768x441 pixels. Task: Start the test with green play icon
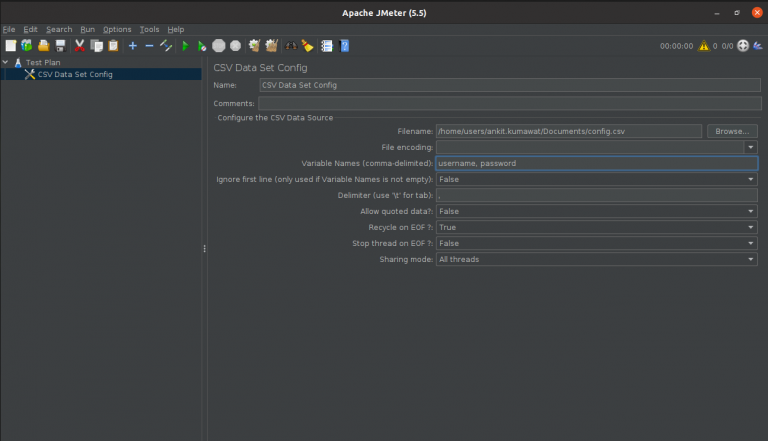click(185, 46)
